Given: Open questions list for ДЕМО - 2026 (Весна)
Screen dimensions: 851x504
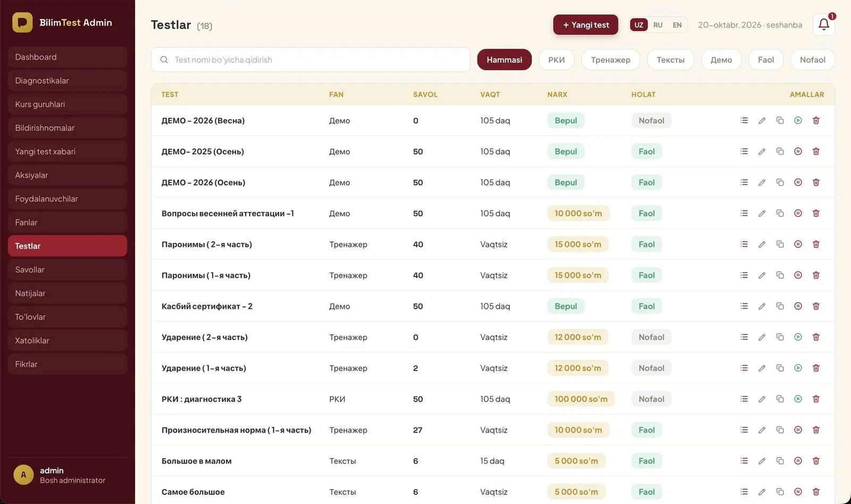Looking at the screenshot, I should [x=744, y=120].
